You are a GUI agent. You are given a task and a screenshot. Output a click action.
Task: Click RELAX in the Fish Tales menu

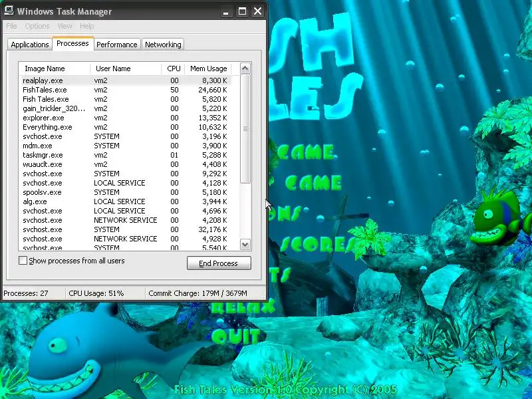tap(243, 307)
